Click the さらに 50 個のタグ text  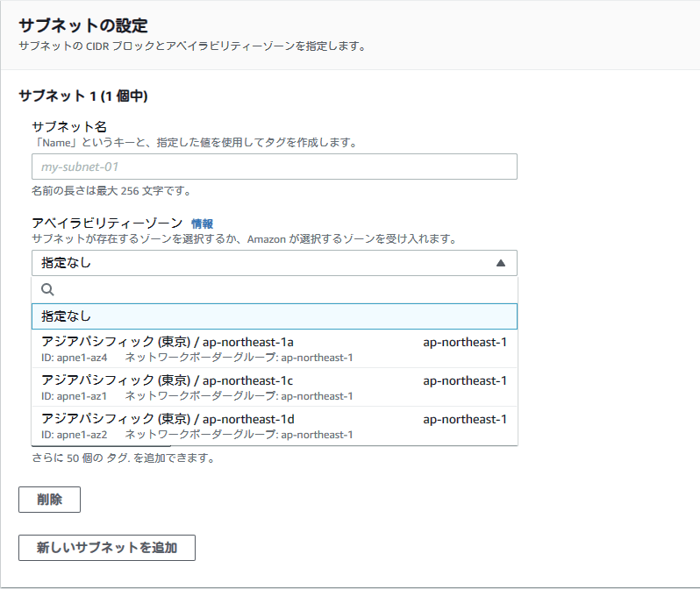(123, 458)
